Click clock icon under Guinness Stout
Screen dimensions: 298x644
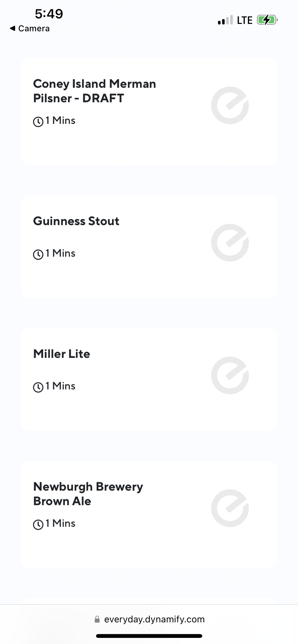click(x=38, y=254)
